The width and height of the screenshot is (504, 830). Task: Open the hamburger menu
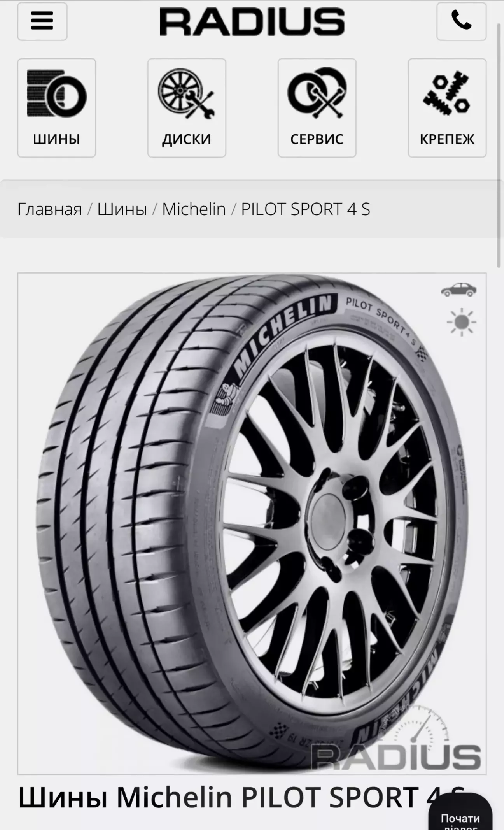[x=42, y=21]
